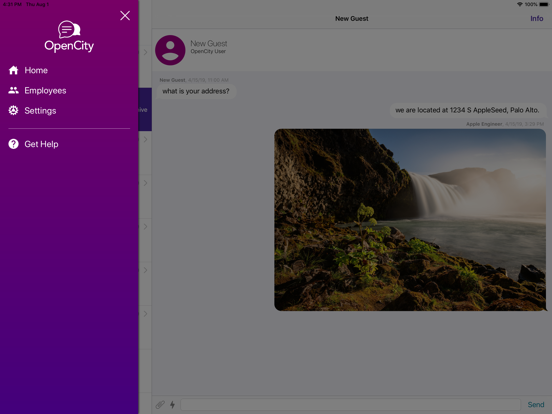Open Settings from the side menu
The image size is (552, 414).
coord(40,111)
